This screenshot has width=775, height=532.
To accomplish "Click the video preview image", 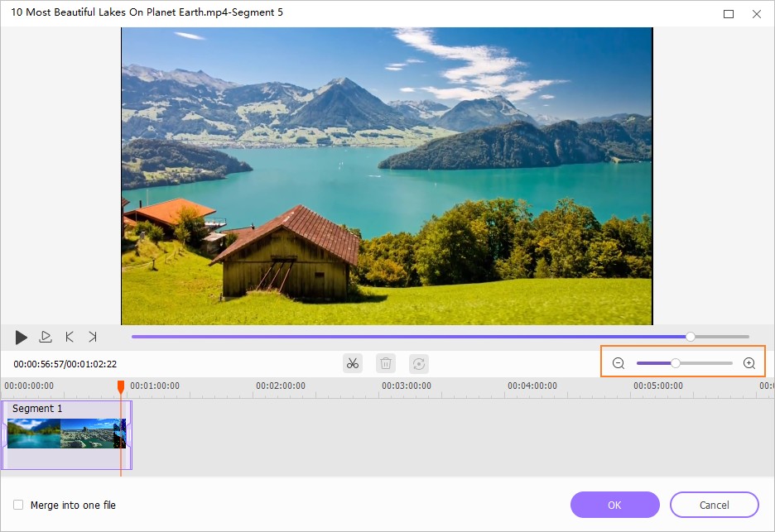I will (x=387, y=175).
